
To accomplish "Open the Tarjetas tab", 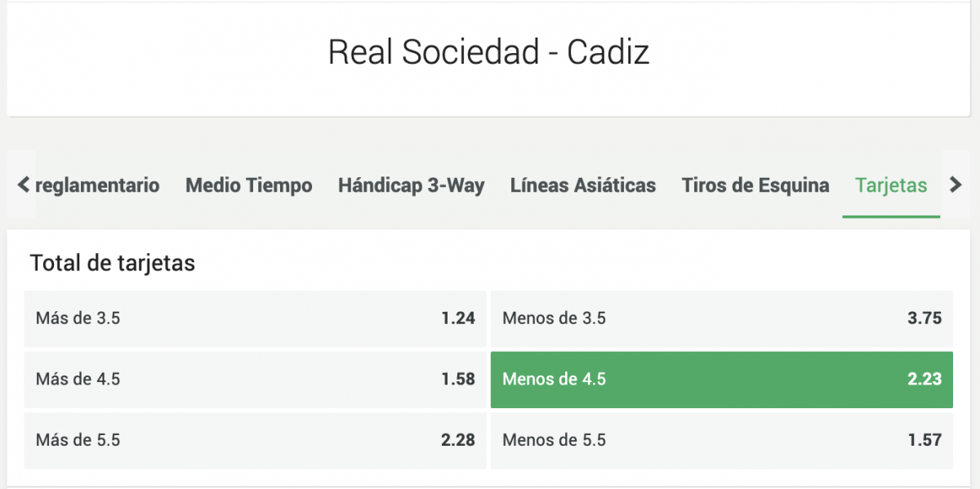I will tap(891, 185).
